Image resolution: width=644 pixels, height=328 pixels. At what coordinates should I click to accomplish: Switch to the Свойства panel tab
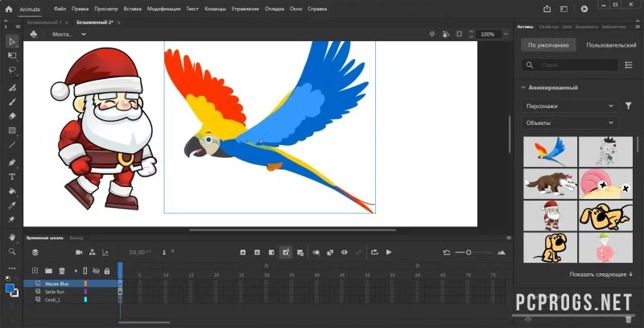coord(549,27)
